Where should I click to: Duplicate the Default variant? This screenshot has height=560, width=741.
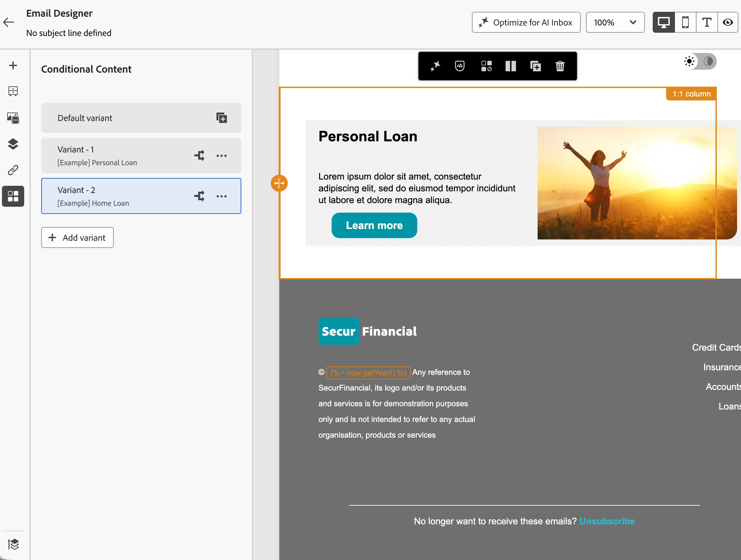pos(221,118)
